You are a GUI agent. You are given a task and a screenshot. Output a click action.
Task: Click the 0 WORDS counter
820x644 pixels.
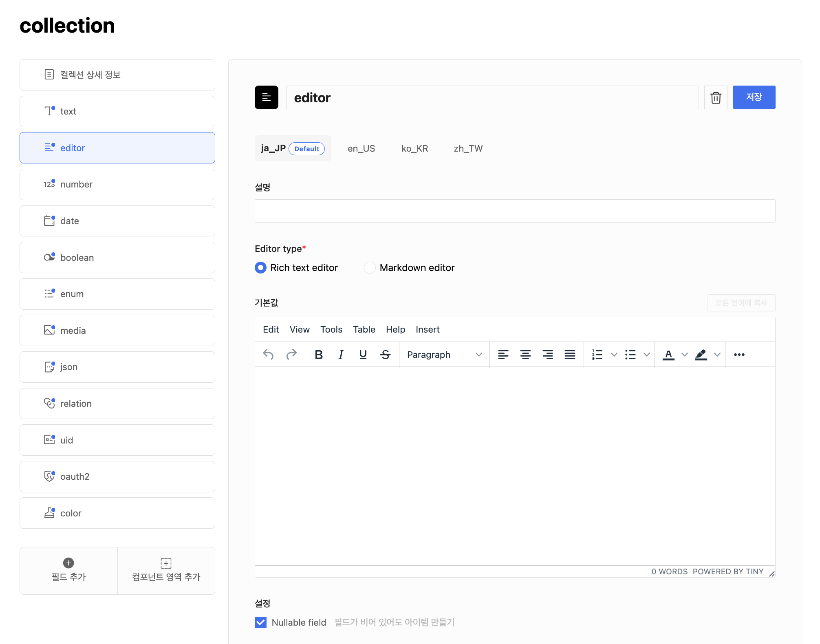pyautogui.click(x=669, y=571)
